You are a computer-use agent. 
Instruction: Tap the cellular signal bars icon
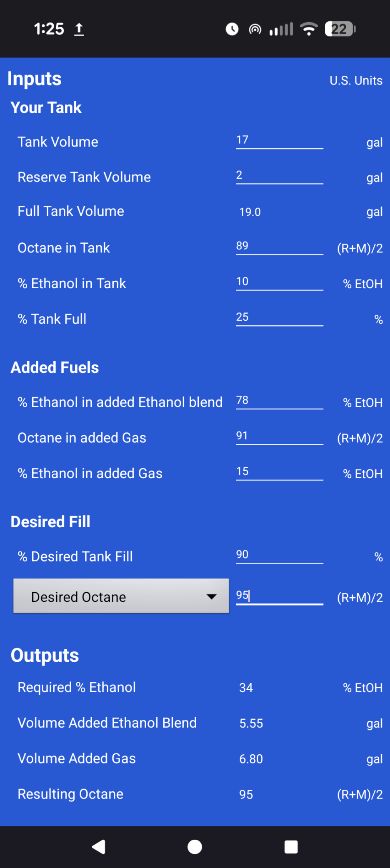coord(281,29)
